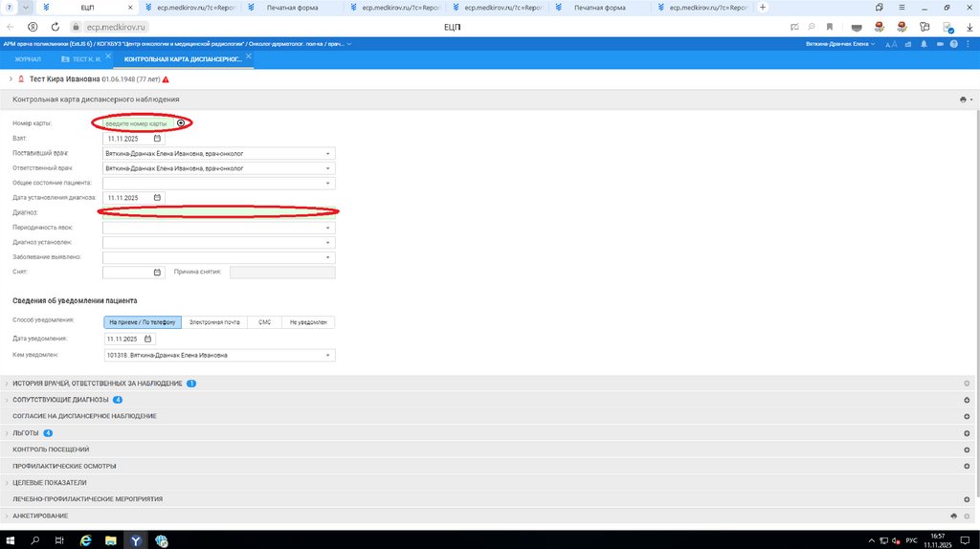Change font size with AA icon
980x549 pixels.
[x=891, y=44]
